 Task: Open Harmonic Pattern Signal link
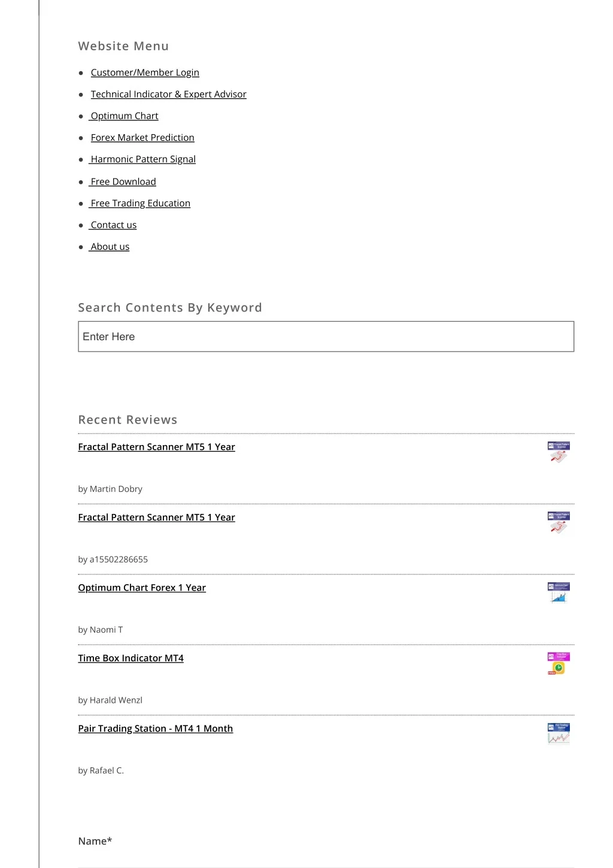click(142, 159)
